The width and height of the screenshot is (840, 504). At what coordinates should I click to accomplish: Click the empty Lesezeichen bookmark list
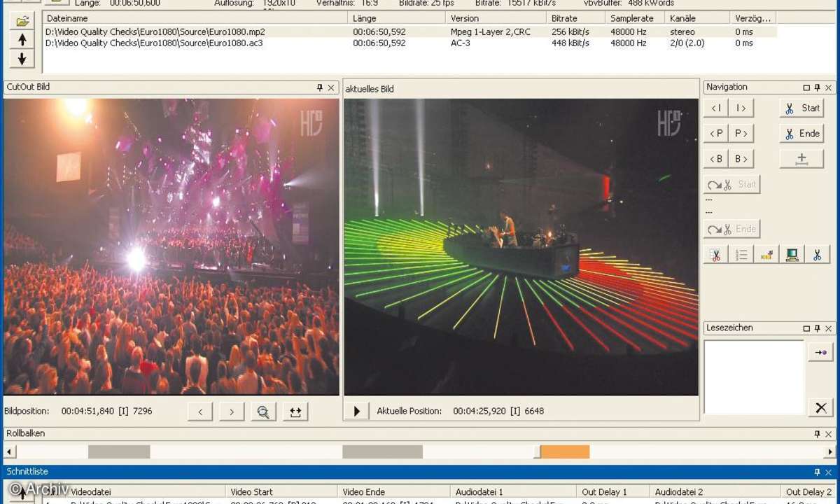[x=754, y=377]
